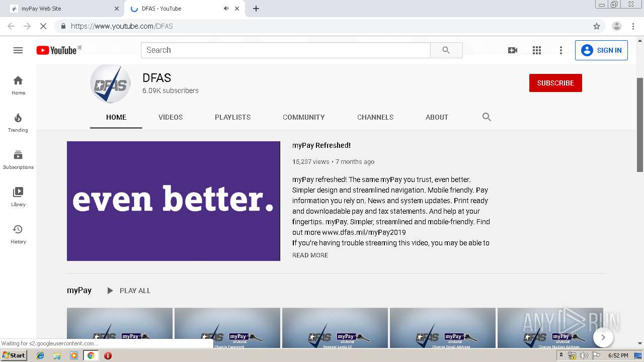Close the myPay Web Site tab
The height and width of the screenshot is (362, 644).
point(117,9)
